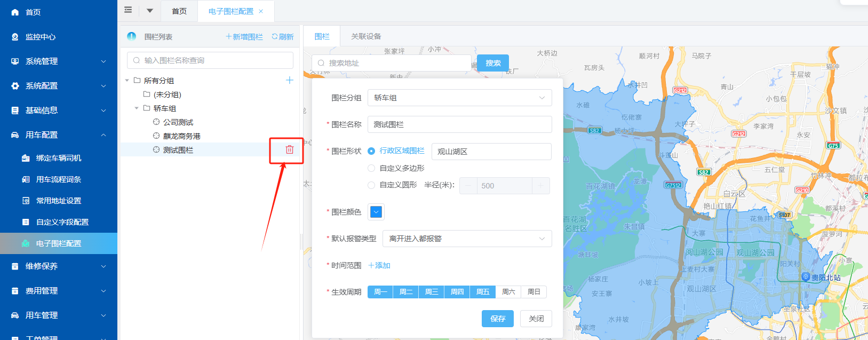Select 自定义多边形 radio option

point(371,168)
